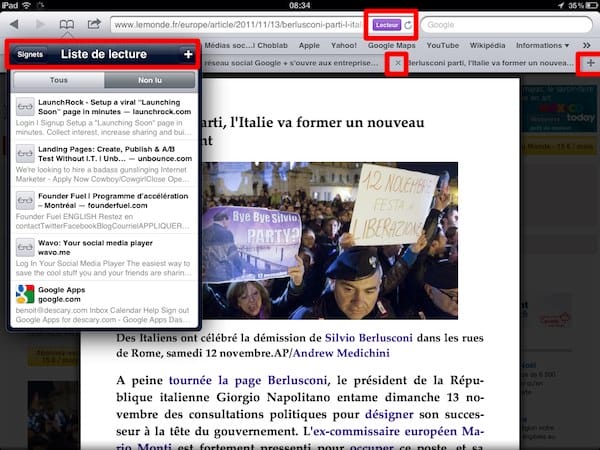
Task: Close the Google social network tab
Action: coord(398,63)
